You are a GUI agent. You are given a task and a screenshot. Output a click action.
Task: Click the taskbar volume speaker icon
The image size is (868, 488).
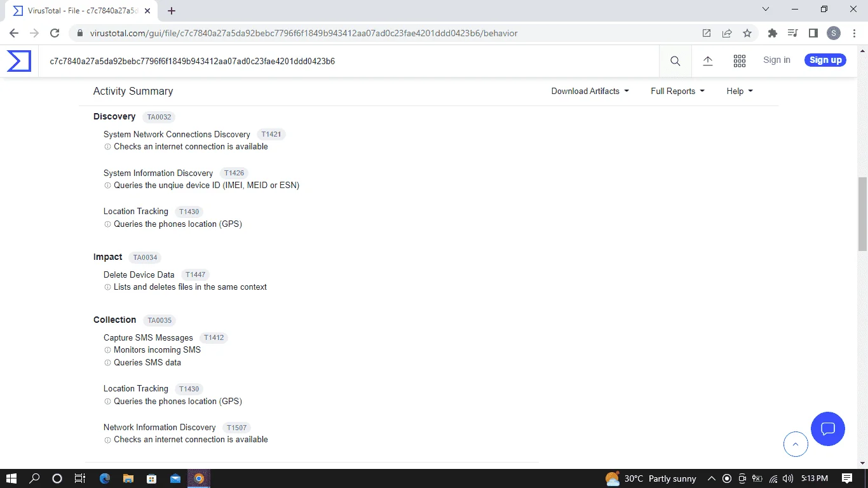pos(788,478)
